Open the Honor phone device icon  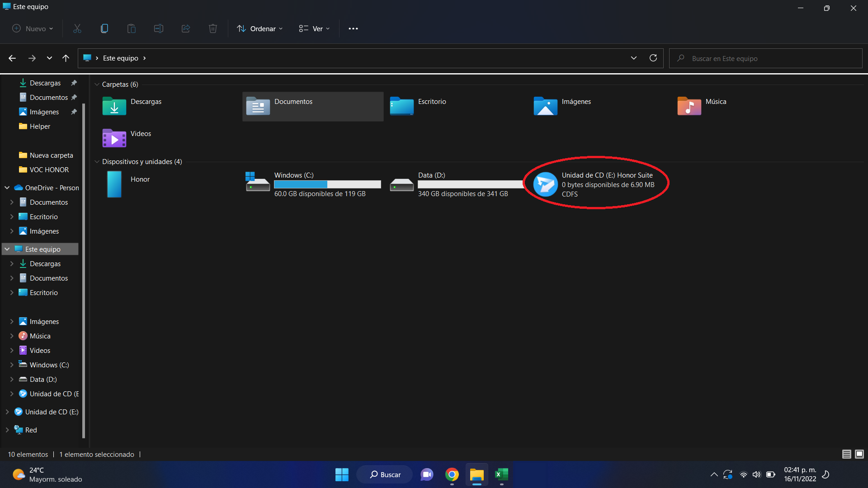pos(114,184)
